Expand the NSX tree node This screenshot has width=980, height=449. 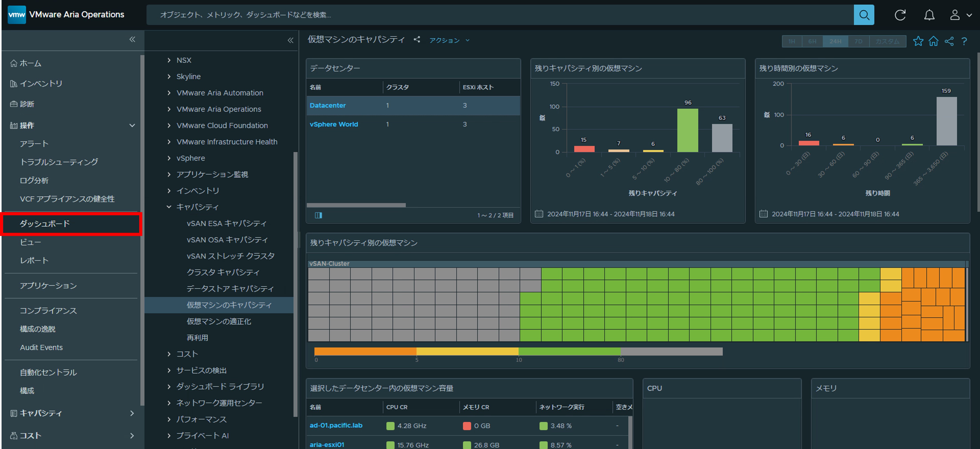pos(169,60)
